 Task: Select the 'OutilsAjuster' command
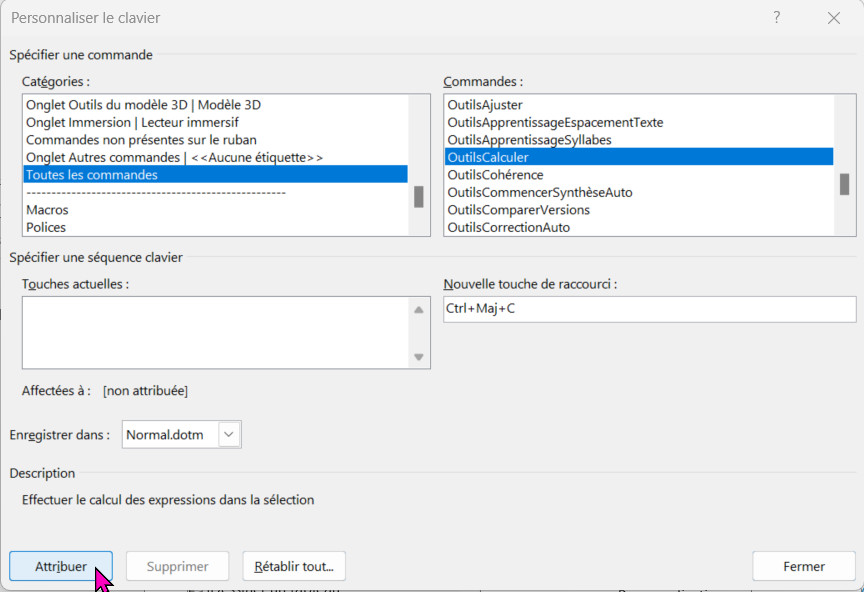coord(485,105)
